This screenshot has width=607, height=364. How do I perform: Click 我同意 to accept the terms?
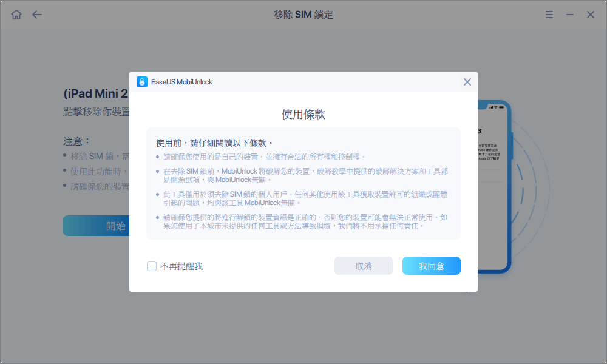[x=431, y=266]
